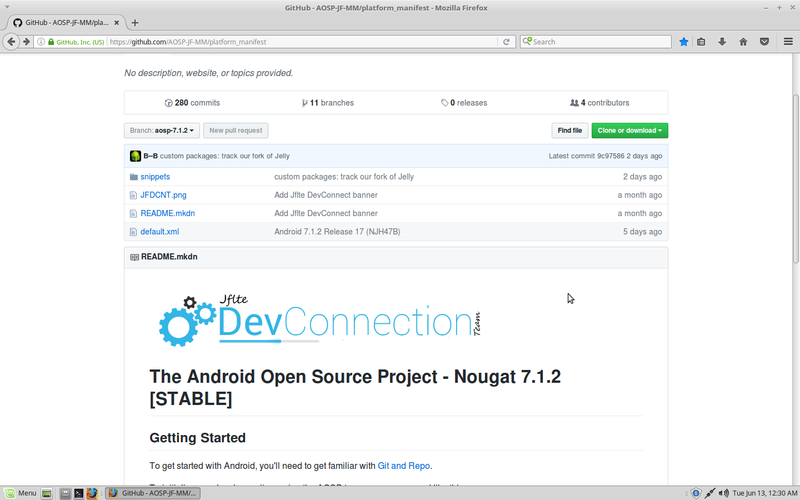Click the show desktop icon in taskbar
The width and height of the screenshot is (800, 500).
click(x=46, y=493)
